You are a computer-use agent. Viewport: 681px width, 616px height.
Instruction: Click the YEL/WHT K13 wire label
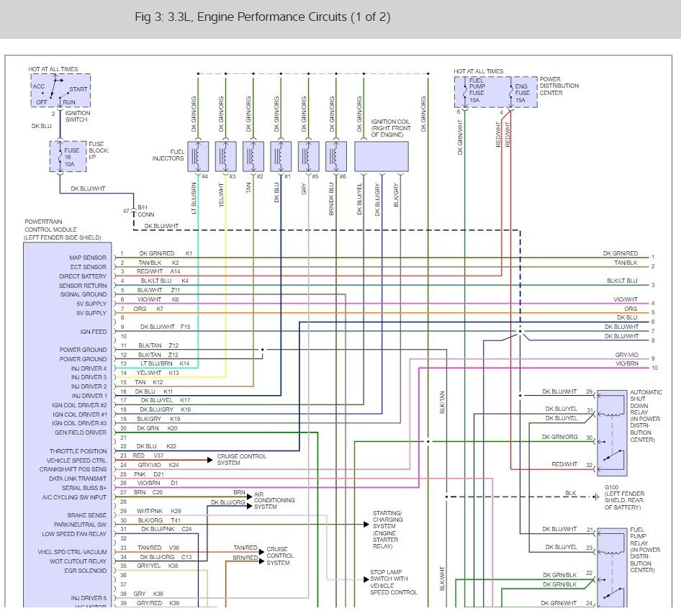click(x=158, y=373)
